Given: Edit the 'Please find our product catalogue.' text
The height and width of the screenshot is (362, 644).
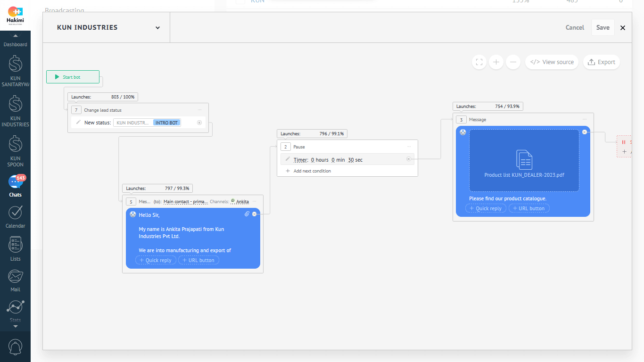Looking at the screenshot, I should pyautogui.click(x=508, y=198).
